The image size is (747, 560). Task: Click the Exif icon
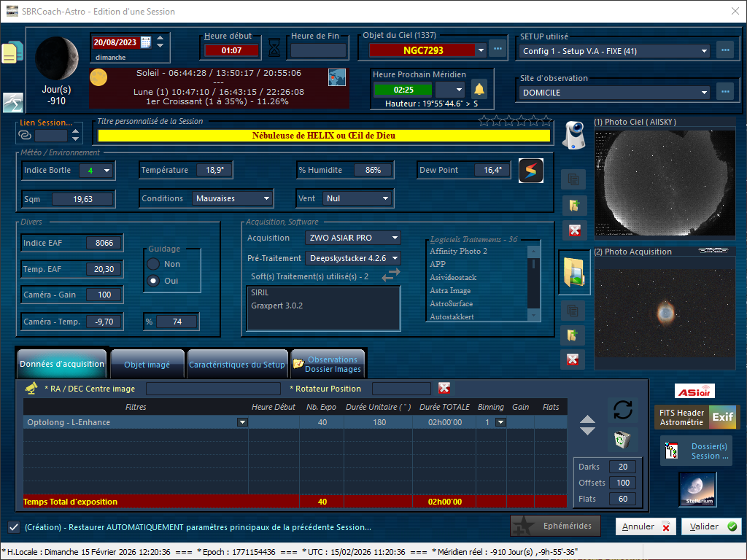[722, 417]
